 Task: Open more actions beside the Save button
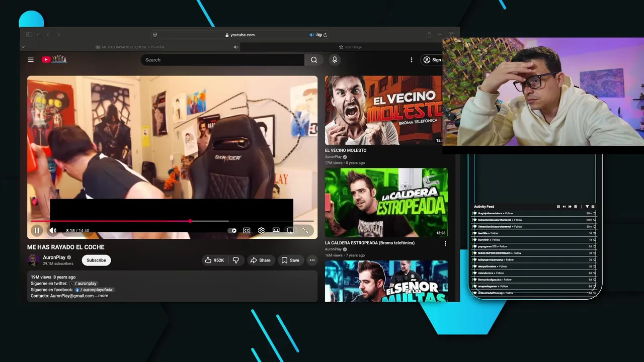[312, 260]
